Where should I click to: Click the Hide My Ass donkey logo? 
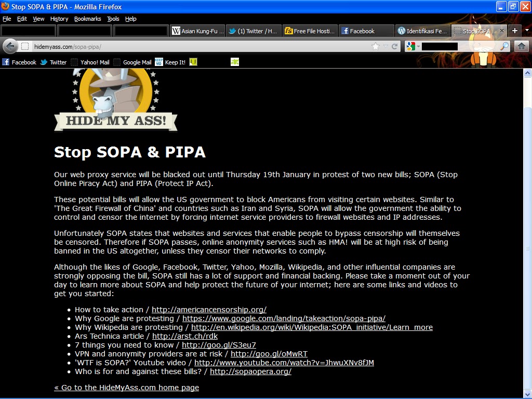(116, 99)
